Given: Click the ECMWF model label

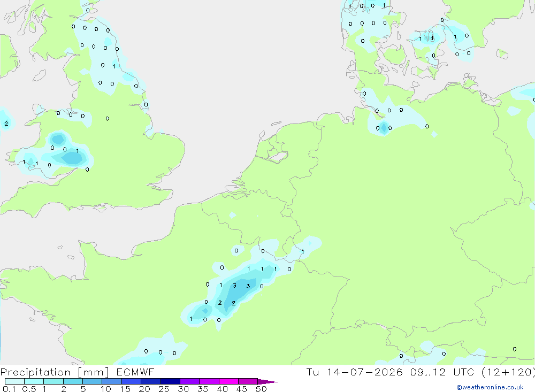Looking at the screenshot, I should (135, 372).
